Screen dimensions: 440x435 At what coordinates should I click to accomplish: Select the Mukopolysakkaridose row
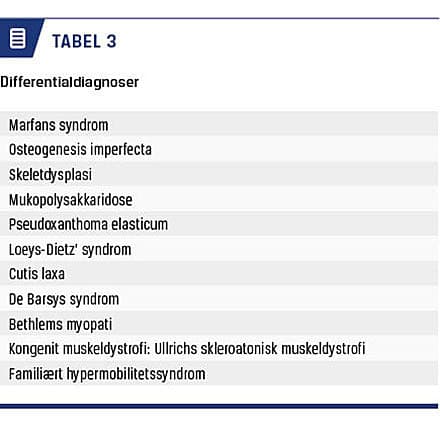[x=219, y=199]
